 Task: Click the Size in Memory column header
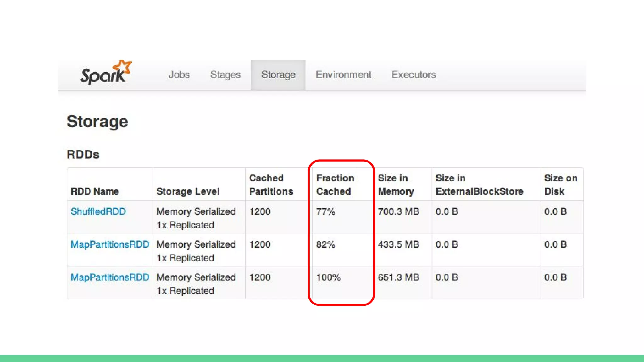pyautogui.click(x=396, y=185)
